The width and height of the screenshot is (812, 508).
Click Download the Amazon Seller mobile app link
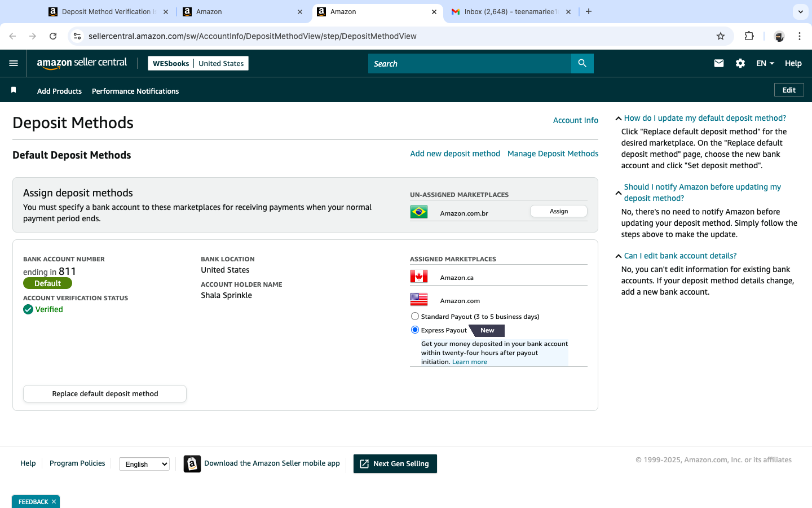[x=272, y=463]
